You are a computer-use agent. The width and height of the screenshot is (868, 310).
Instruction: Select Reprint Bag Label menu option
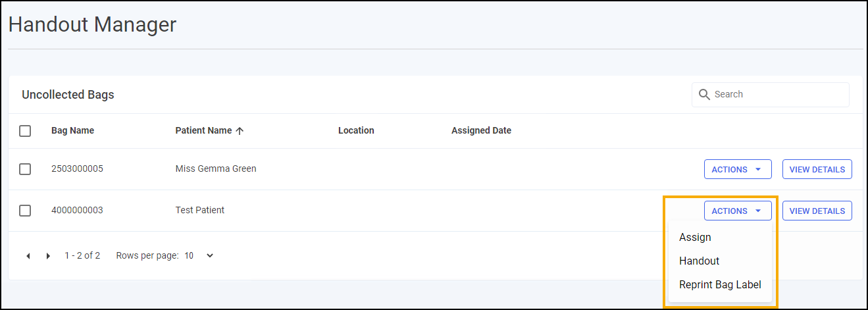720,285
